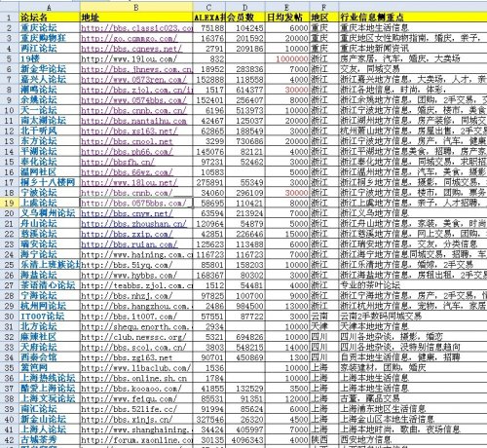This screenshot has height=448, width=487.
Task: Click ALEXA value 327546
Action: [x=210, y=420]
